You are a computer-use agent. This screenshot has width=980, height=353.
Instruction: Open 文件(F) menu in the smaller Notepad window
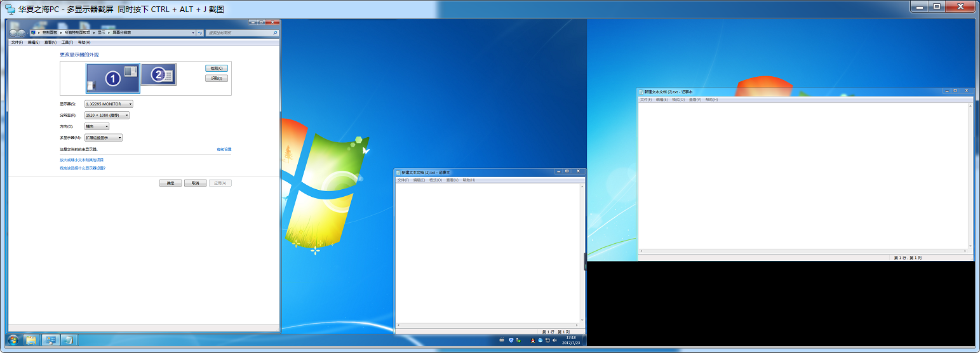click(x=403, y=180)
